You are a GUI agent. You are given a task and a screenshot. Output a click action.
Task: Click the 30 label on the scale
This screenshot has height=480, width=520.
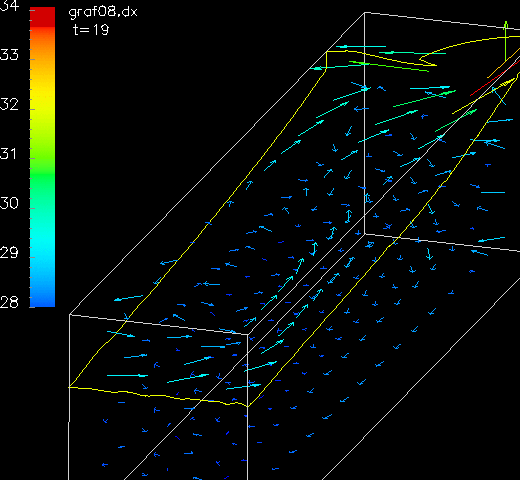pyautogui.click(x=9, y=203)
